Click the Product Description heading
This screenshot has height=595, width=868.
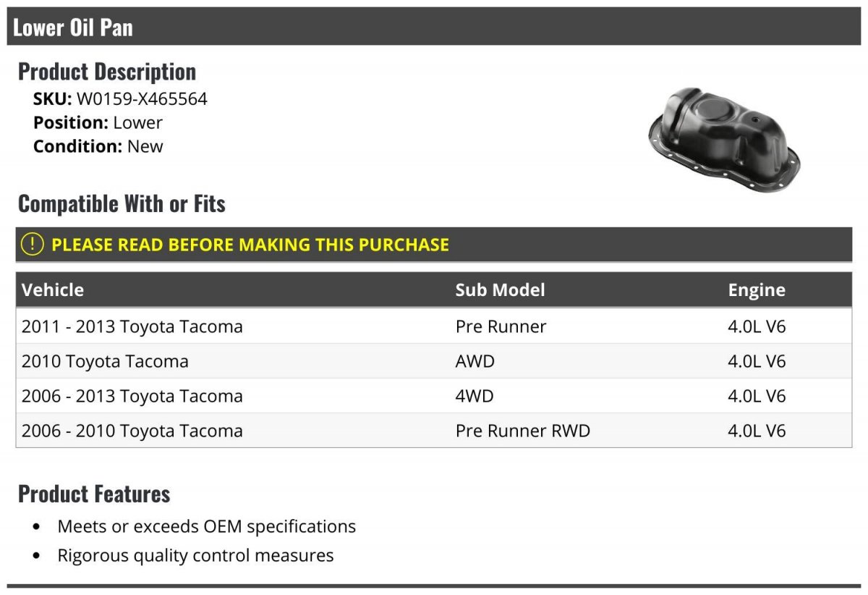click(x=107, y=72)
